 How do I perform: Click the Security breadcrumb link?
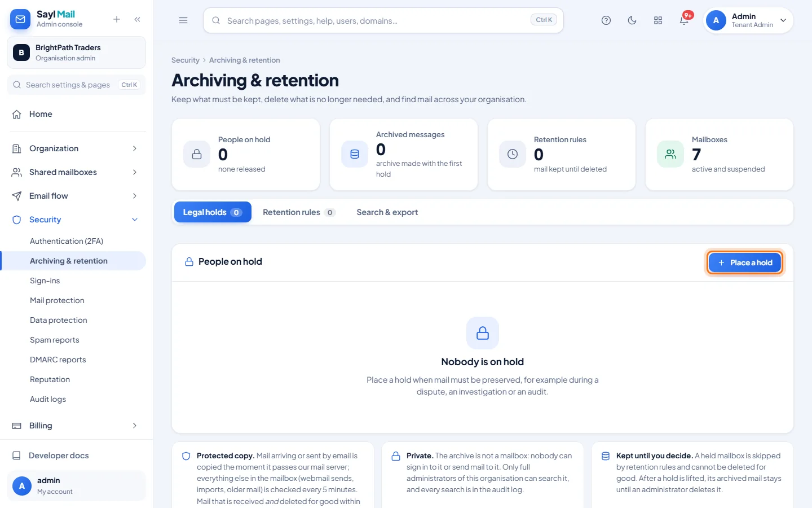[186, 60]
